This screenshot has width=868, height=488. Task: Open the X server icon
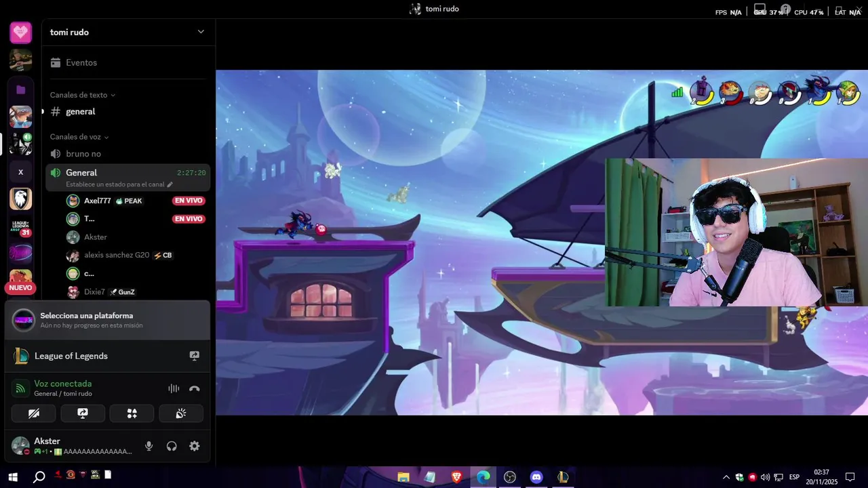(x=20, y=172)
